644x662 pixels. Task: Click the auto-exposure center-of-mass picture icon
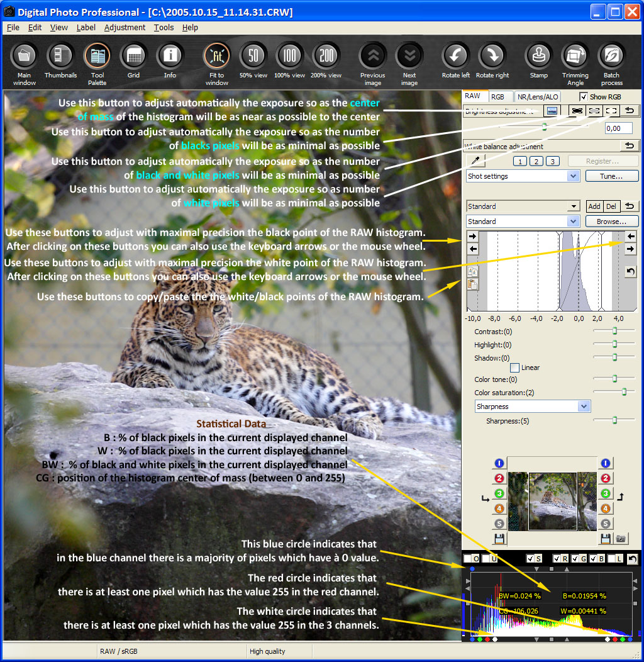pyautogui.click(x=552, y=111)
